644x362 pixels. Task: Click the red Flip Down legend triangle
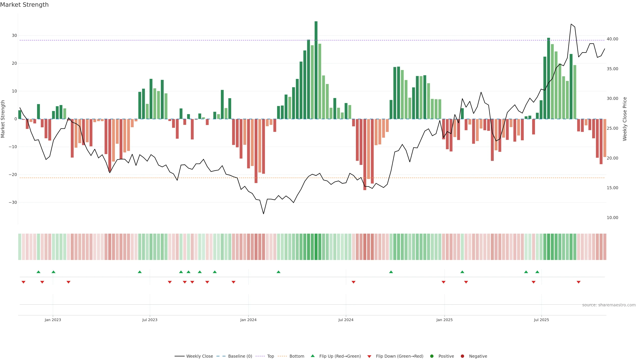369,356
